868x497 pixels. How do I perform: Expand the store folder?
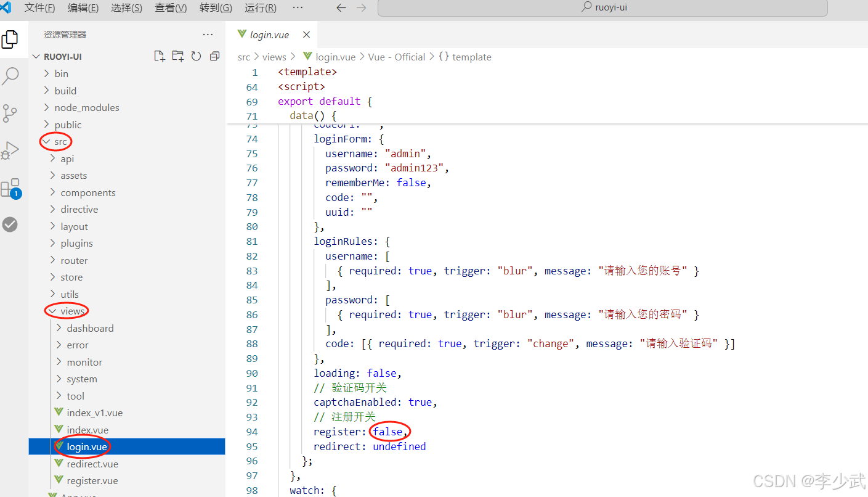coord(127,277)
